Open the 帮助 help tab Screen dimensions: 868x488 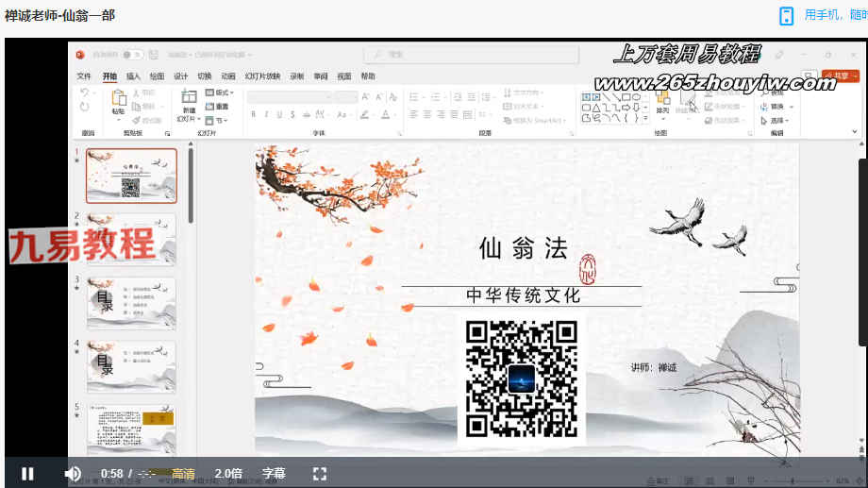click(368, 76)
